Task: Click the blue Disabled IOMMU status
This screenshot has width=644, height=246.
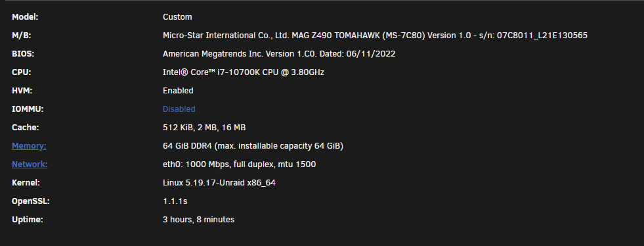Action: pos(179,109)
